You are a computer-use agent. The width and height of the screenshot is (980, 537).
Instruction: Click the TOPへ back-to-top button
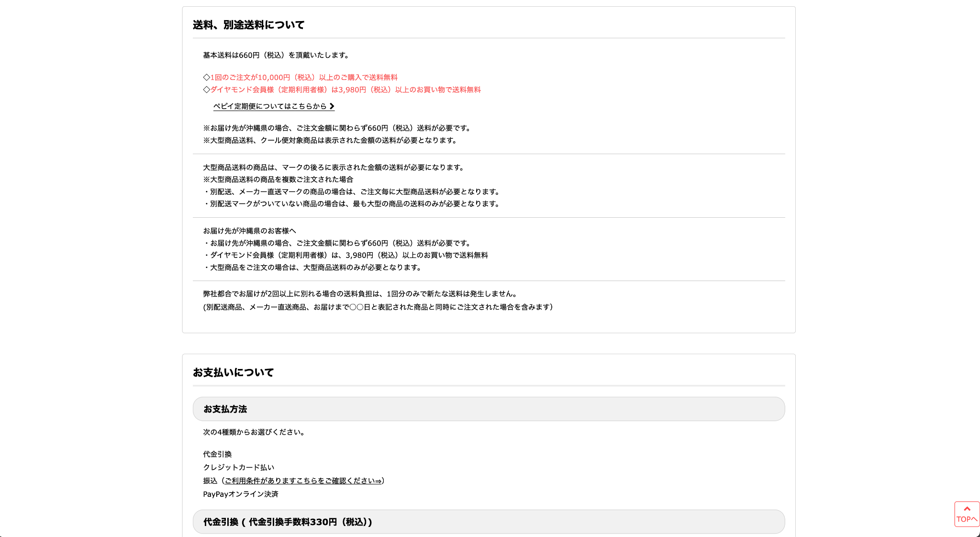[967, 514]
